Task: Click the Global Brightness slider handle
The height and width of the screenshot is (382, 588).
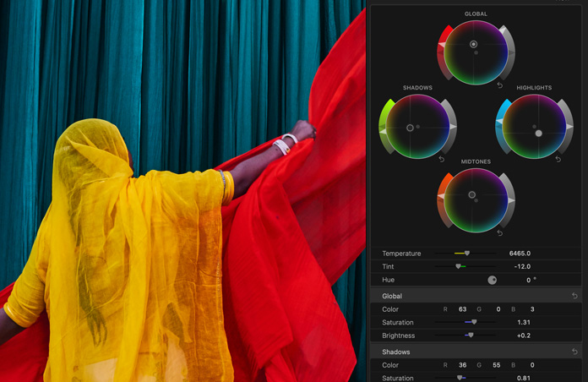Action: (471, 336)
